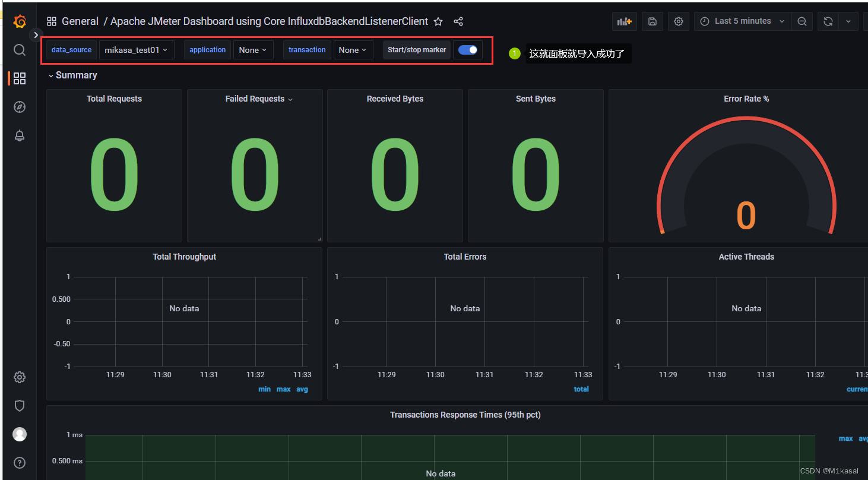The image size is (868, 480).
Task: Open the Server Admin shield icon
Action: (20, 406)
